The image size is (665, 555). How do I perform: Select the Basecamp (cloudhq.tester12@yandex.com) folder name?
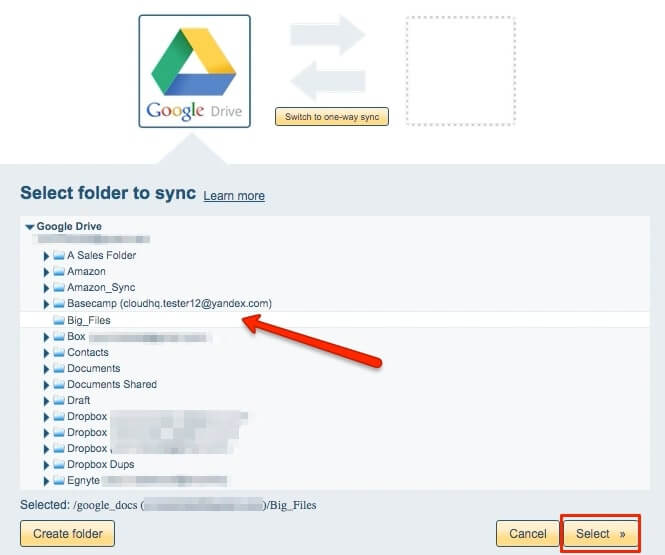(x=170, y=304)
